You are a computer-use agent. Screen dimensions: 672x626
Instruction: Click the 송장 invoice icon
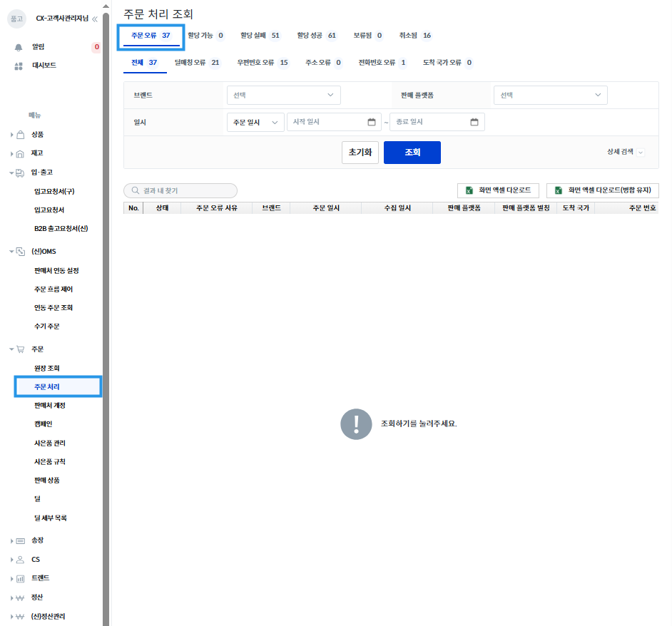[x=20, y=541]
